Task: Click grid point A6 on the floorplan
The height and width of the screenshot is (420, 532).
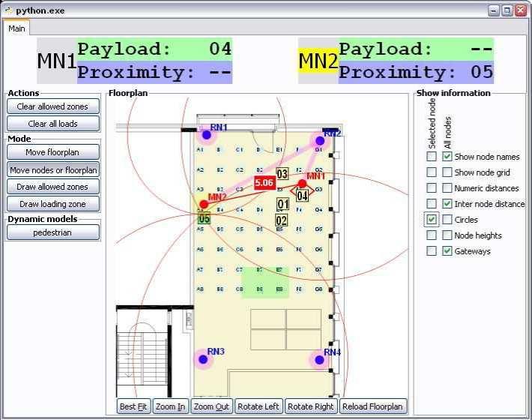Action: (201, 249)
